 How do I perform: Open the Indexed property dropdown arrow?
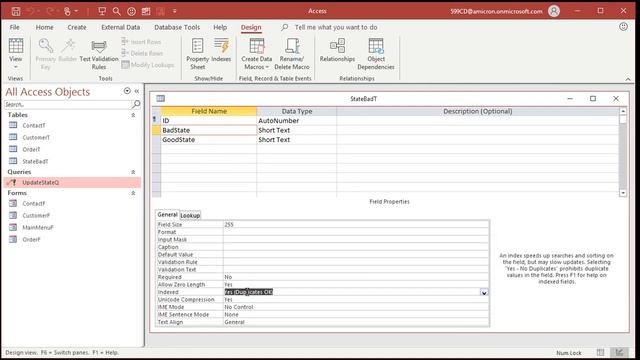click(x=484, y=292)
